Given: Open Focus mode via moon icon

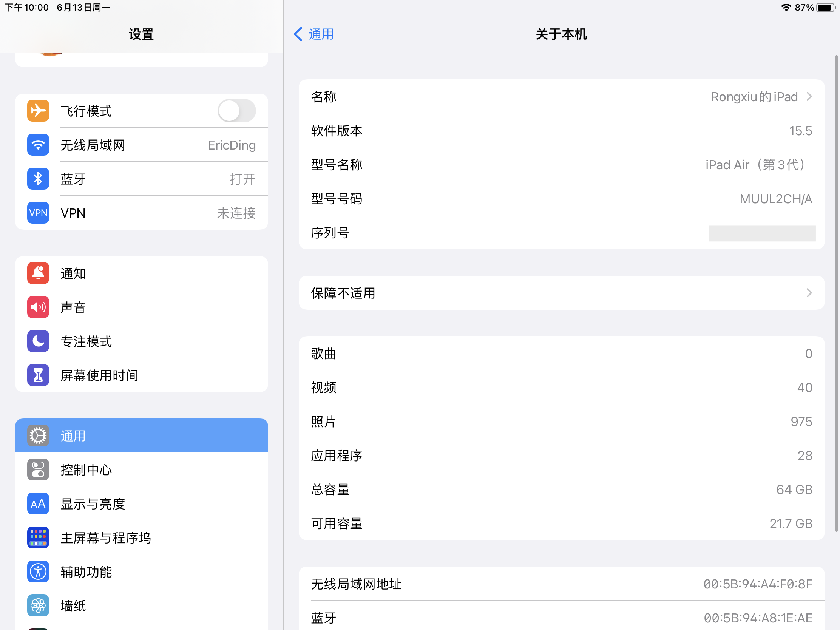Looking at the screenshot, I should click(x=38, y=341).
